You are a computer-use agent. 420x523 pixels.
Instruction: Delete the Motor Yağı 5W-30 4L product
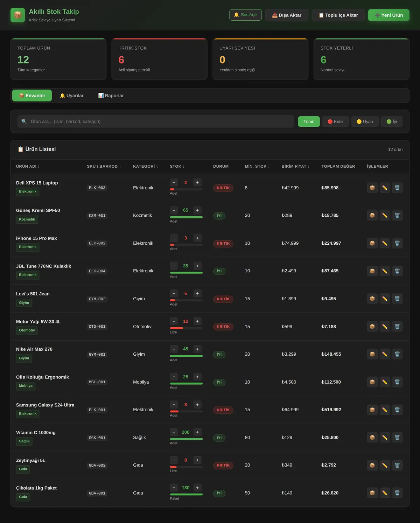coord(397,327)
